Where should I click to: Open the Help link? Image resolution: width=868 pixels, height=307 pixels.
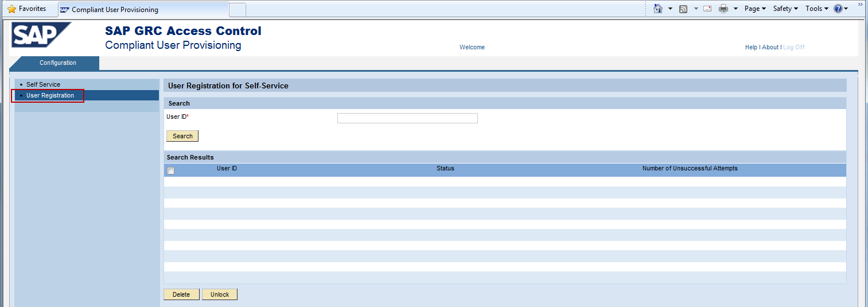[x=751, y=47]
